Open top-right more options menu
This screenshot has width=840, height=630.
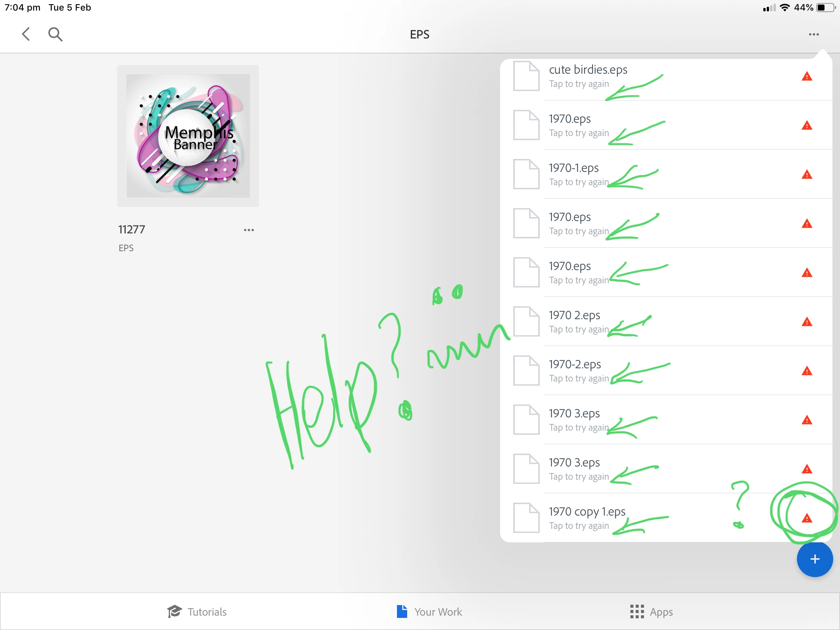pos(814,34)
